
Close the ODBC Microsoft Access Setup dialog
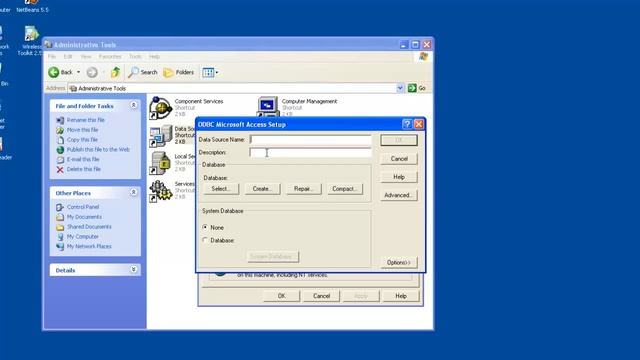click(x=418, y=124)
